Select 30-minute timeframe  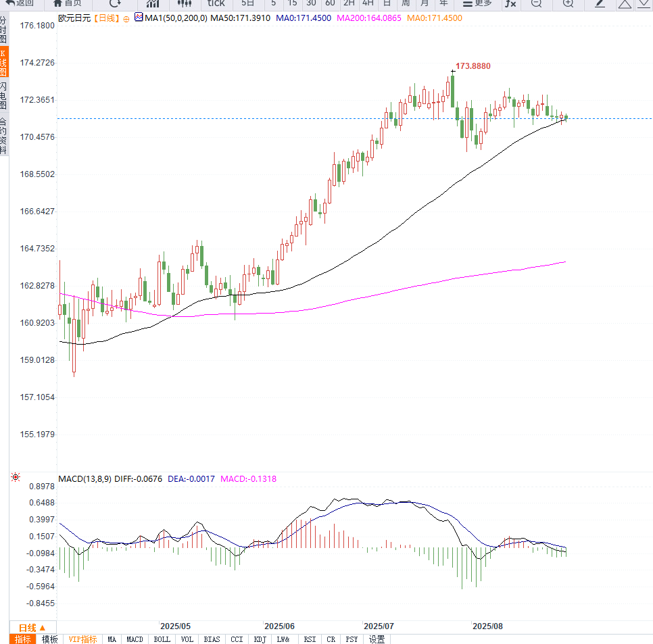pos(311,3)
